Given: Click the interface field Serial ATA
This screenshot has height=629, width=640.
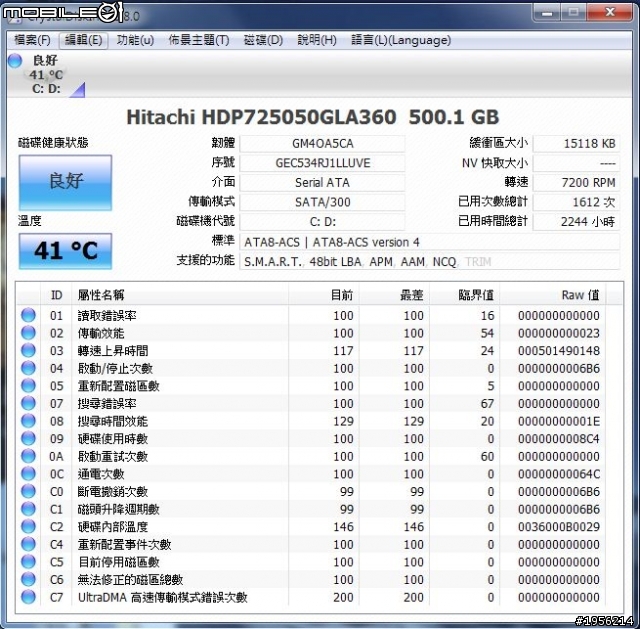Looking at the screenshot, I should coord(322,182).
